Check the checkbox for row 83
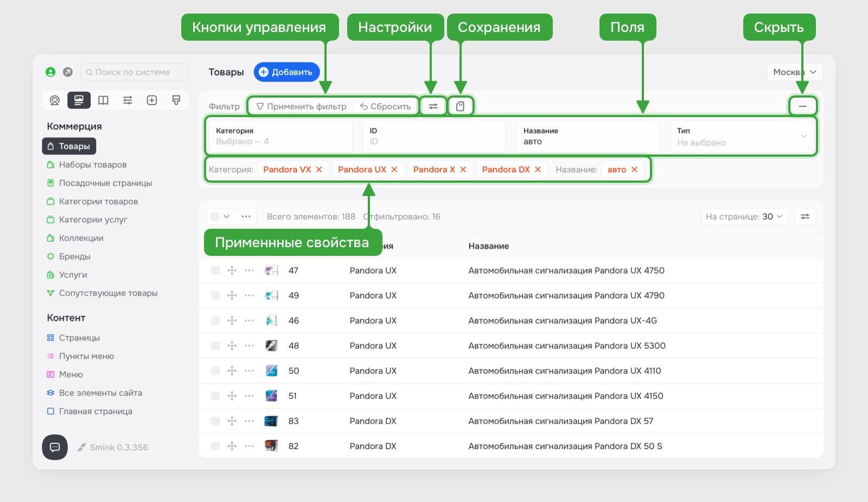Viewport: 868px width, 502px height. (x=215, y=421)
